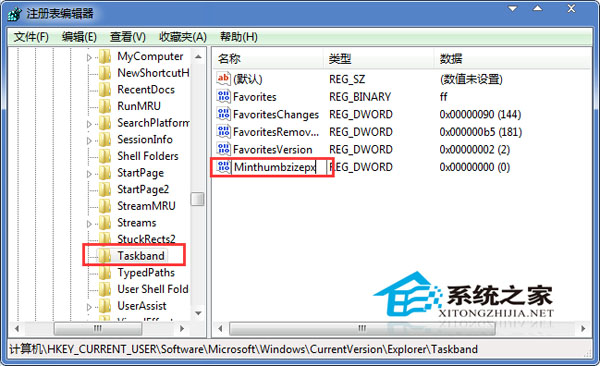Expand the MyComputer tree node
This screenshot has width=600, height=366.
click(89, 57)
